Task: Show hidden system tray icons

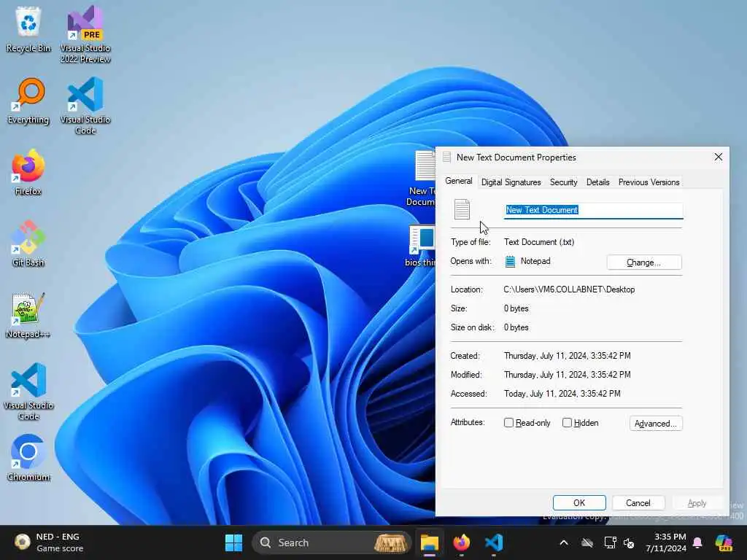Action: click(x=564, y=542)
